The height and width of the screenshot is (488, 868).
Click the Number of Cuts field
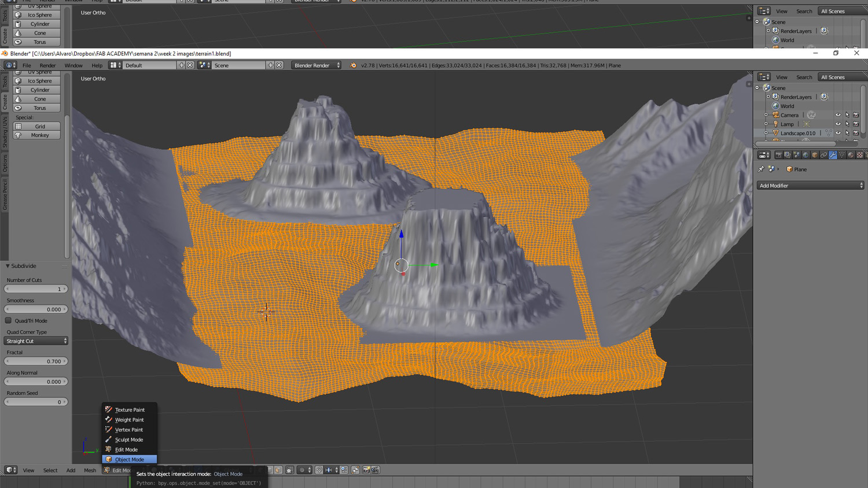tap(36, 289)
